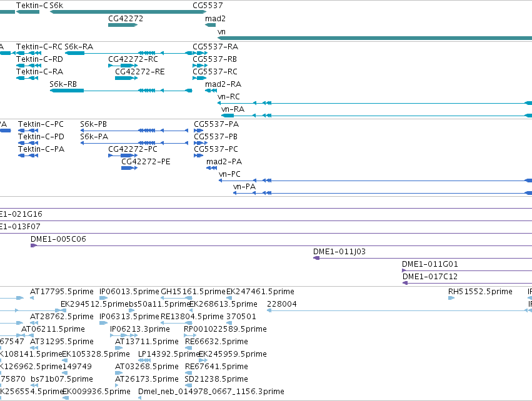
Task: Select clone DME1-005C06
Action: [x=281, y=245]
